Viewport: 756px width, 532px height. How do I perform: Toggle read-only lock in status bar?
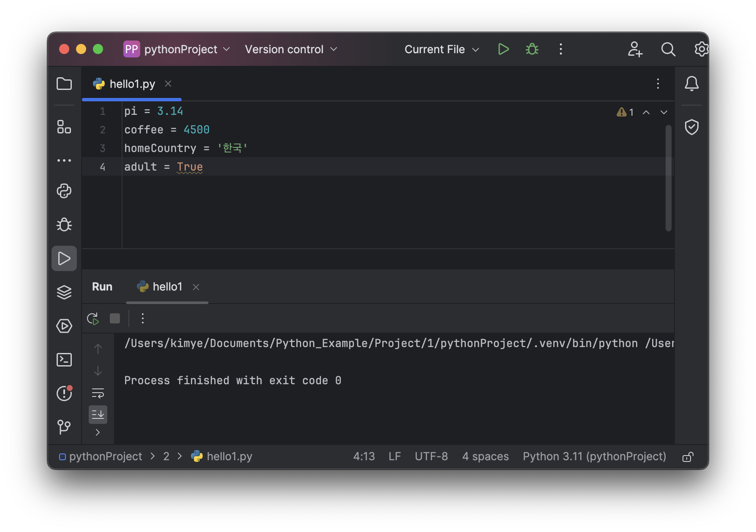(688, 457)
